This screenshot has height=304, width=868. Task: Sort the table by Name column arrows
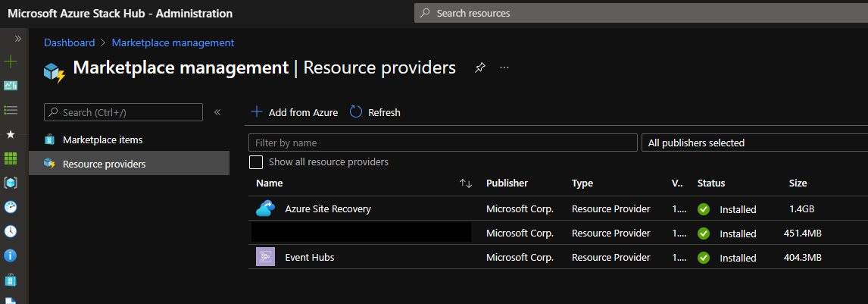click(466, 183)
